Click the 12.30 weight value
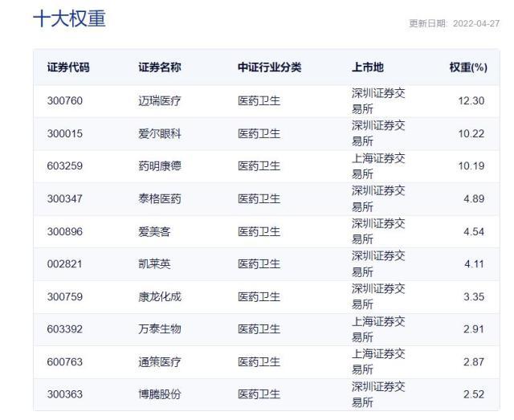 [x=471, y=101]
